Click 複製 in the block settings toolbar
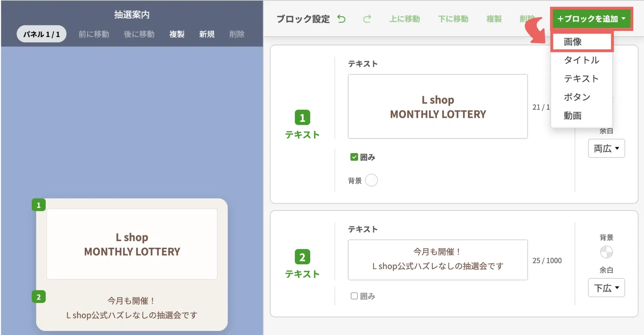This screenshot has width=644, height=335. pyautogui.click(x=494, y=19)
